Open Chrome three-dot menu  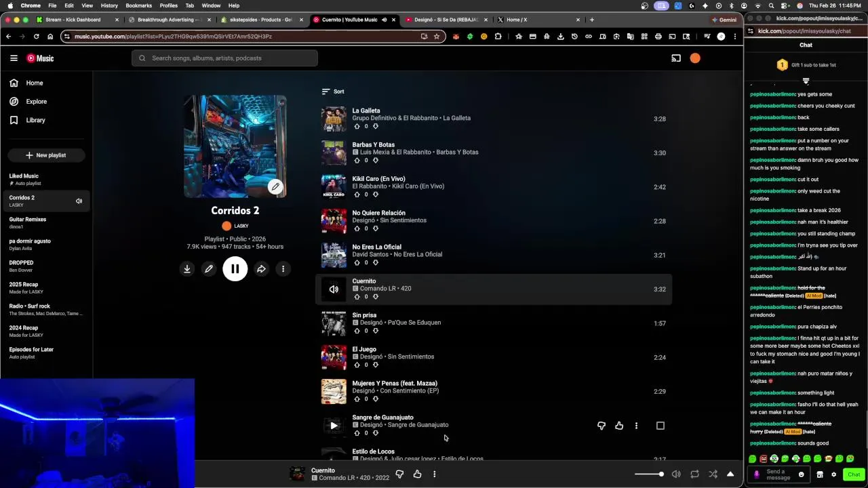[735, 37]
